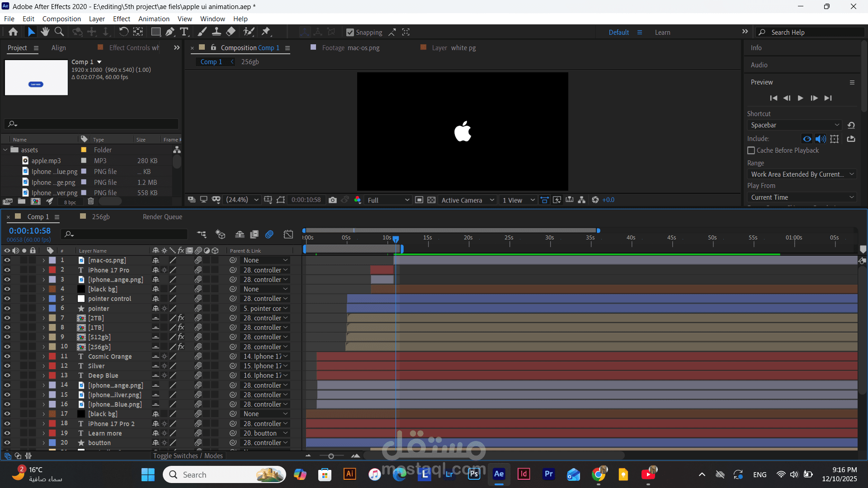The image size is (868, 488).
Task: Switch to the Render Queue tab
Action: pos(162,217)
